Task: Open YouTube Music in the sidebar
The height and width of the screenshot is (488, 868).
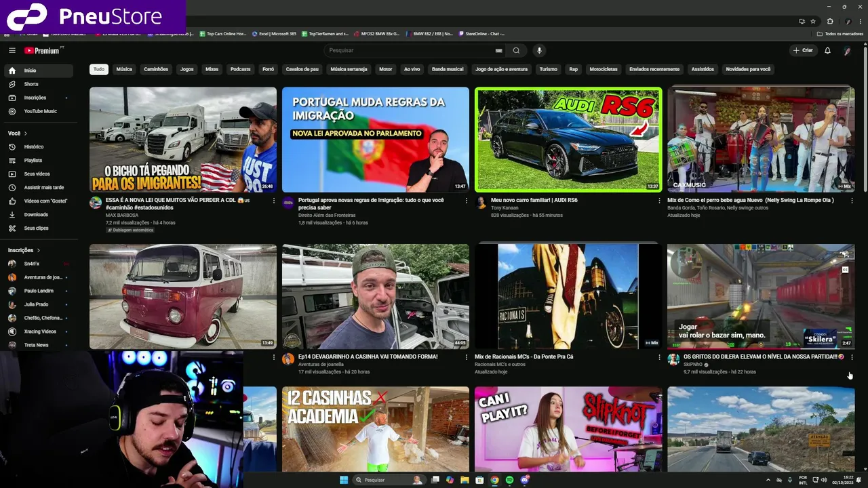Action: 38,111
